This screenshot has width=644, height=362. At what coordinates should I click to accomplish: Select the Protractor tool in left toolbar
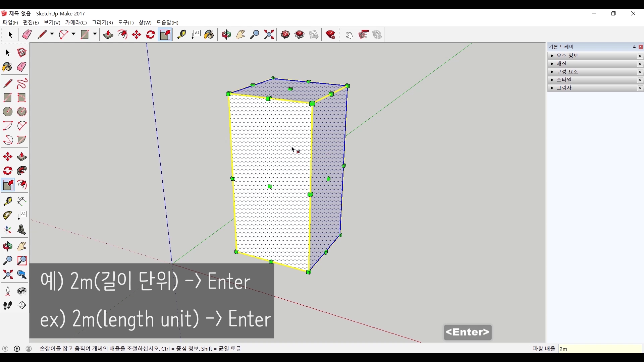pyautogui.click(x=7, y=215)
